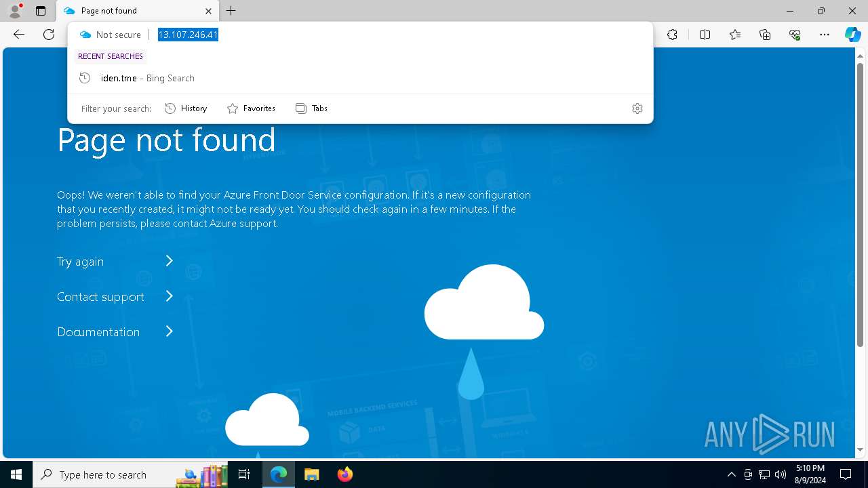Open a new tab with the plus icon

pyautogui.click(x=231, y=11)
